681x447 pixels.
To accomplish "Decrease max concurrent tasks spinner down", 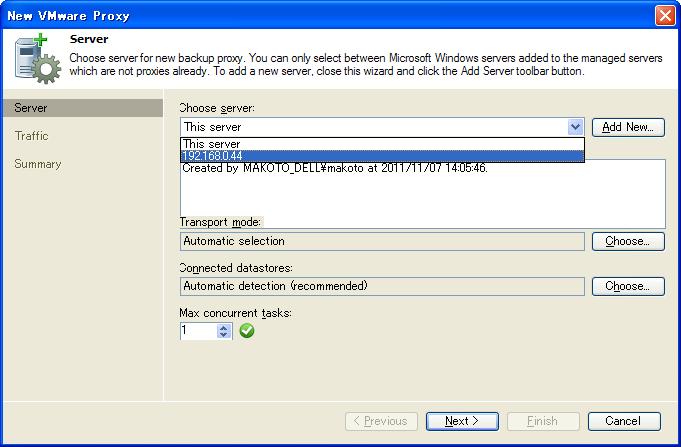I will click(224, 335).
